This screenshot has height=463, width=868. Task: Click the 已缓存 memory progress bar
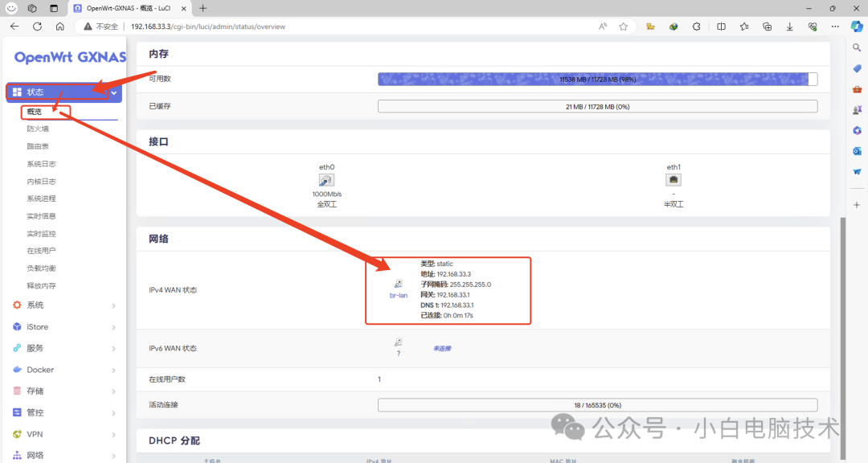pyautogui.click(x=597, y=106)
